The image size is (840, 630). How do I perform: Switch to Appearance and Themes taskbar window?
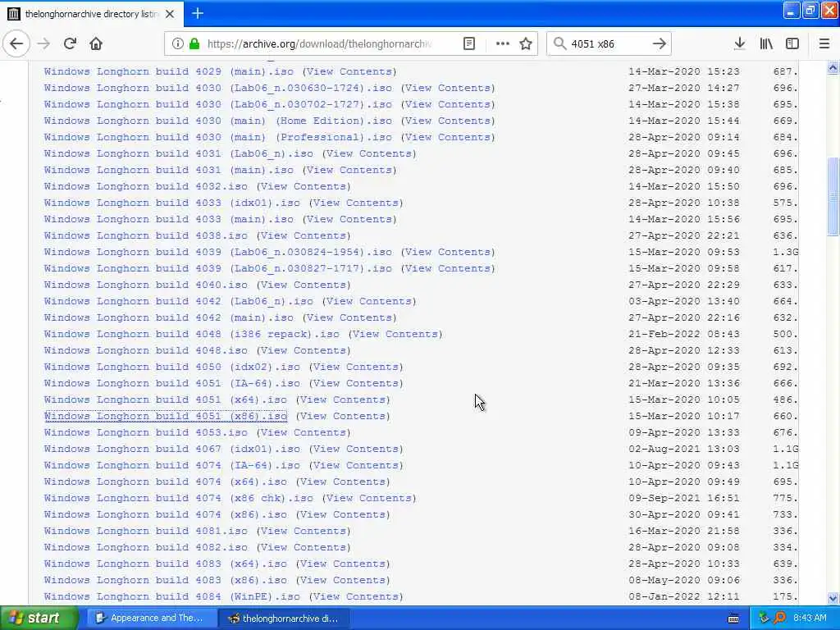[x=150, y=619]
